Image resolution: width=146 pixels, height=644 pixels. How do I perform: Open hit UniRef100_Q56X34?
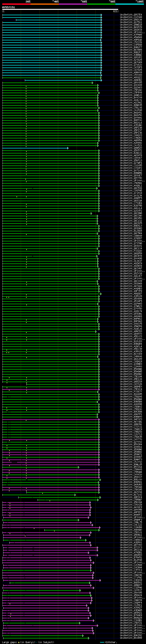coord(131,20)
